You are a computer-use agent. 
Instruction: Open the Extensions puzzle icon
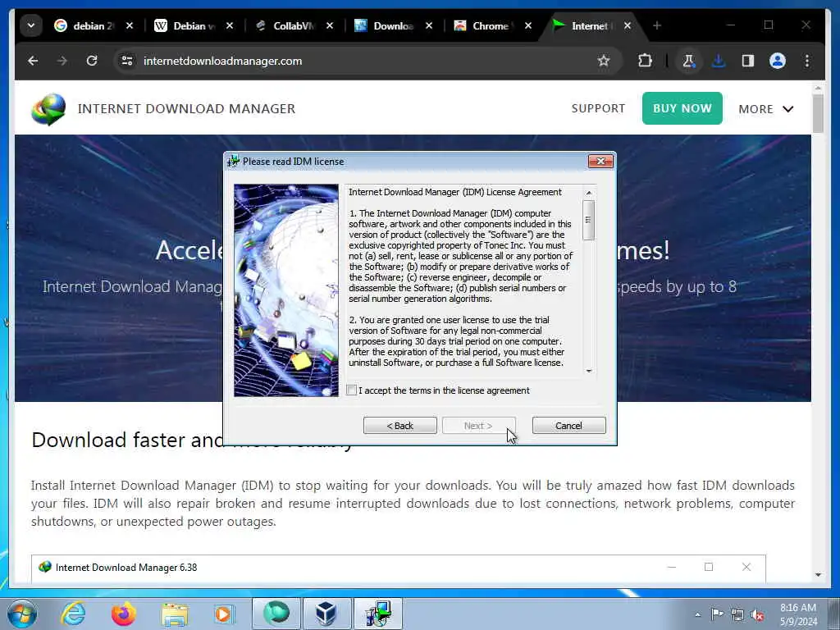click(645, 61)
